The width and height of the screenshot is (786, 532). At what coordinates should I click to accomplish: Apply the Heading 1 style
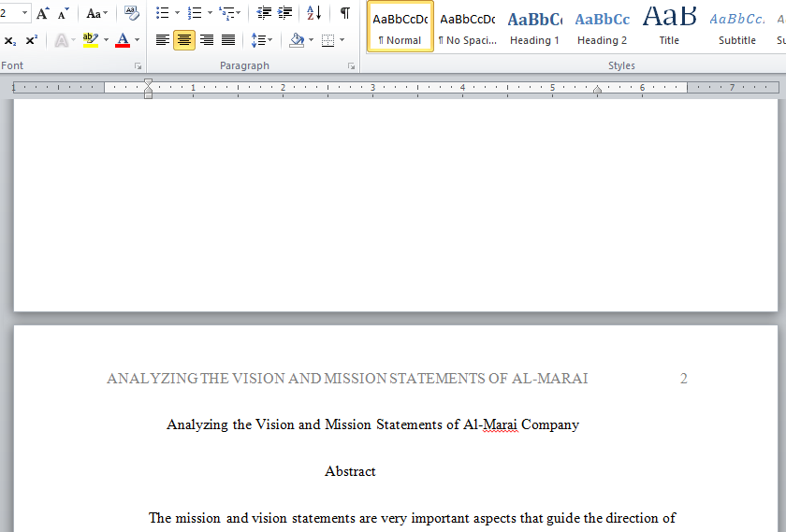tap(534, 26)
